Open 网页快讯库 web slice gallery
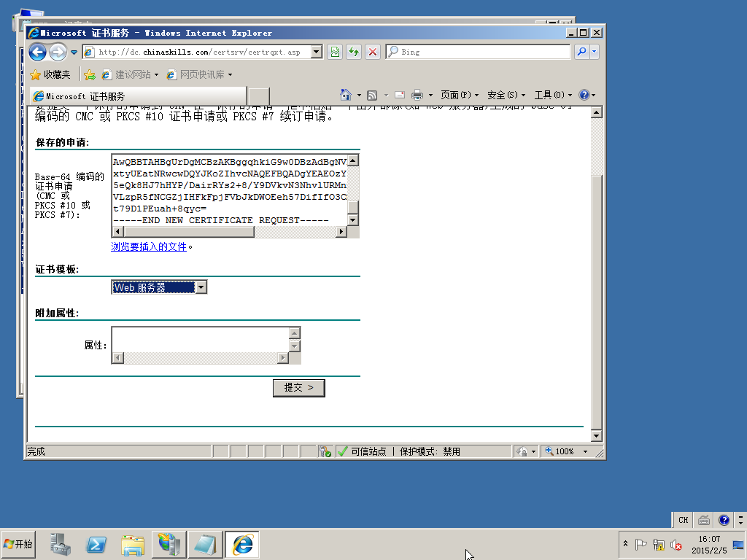Viewport: 747px width, 560px height. (x=199, y=75)
